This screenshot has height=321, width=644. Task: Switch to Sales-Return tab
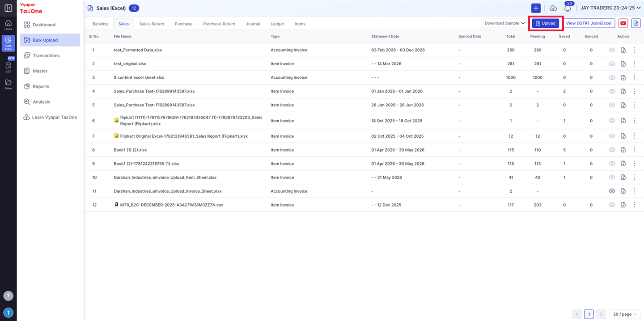[152, 24]
